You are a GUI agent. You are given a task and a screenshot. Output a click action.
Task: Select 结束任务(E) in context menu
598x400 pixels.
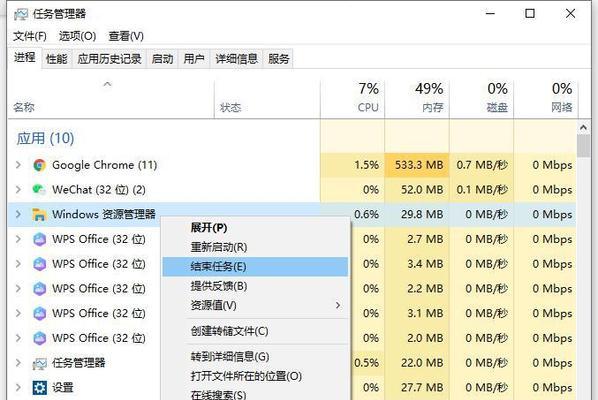tap(255, 266)
